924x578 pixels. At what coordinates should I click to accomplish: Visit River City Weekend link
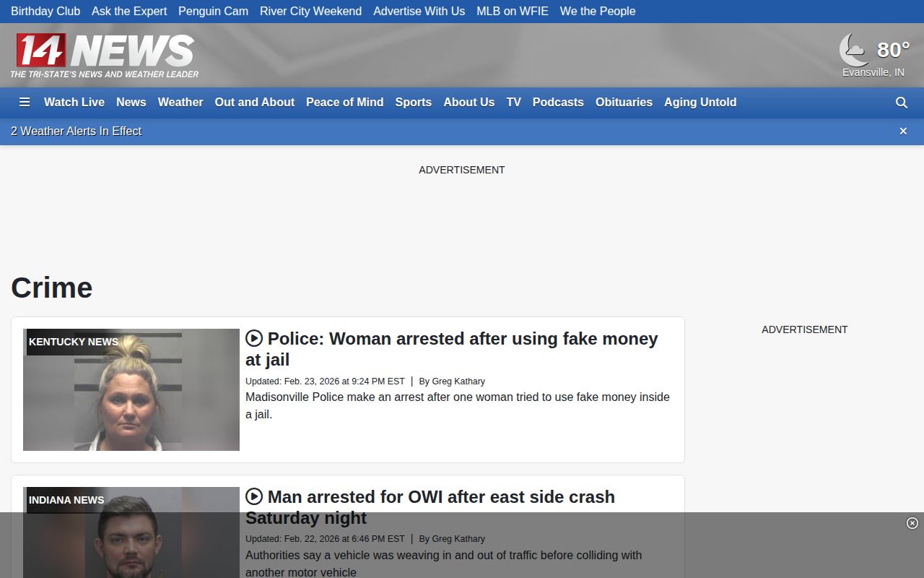pyautogui.click(x=311, y=12)
